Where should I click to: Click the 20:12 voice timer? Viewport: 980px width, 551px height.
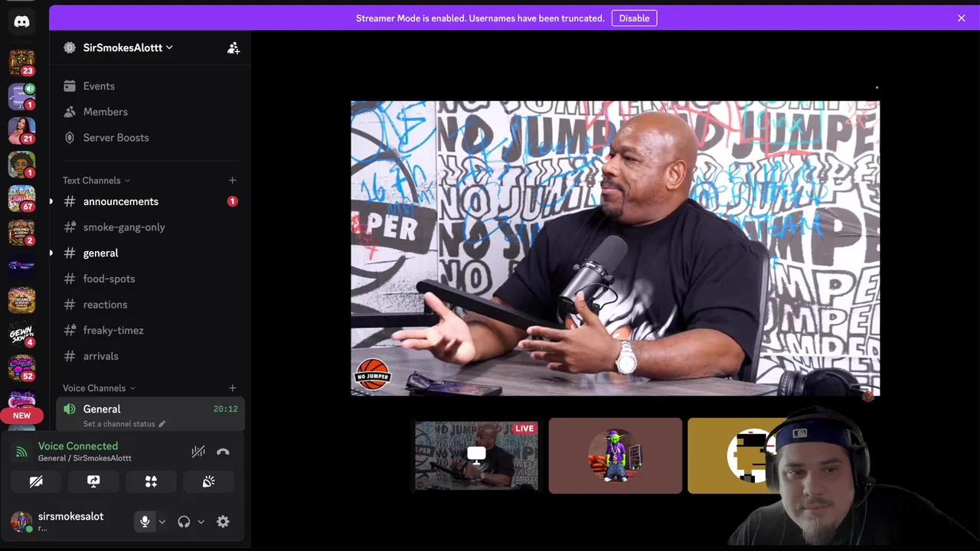pyautogui.click(x=225, y=409)
